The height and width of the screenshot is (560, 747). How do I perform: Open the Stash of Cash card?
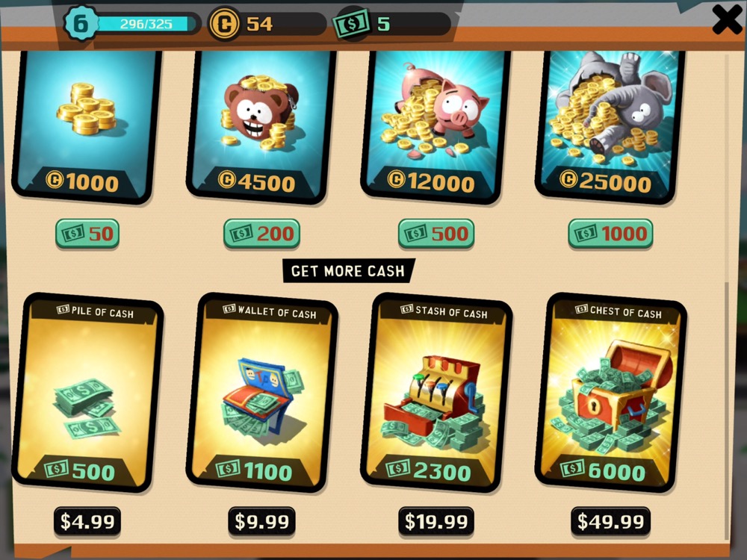[x=436, y=393]
